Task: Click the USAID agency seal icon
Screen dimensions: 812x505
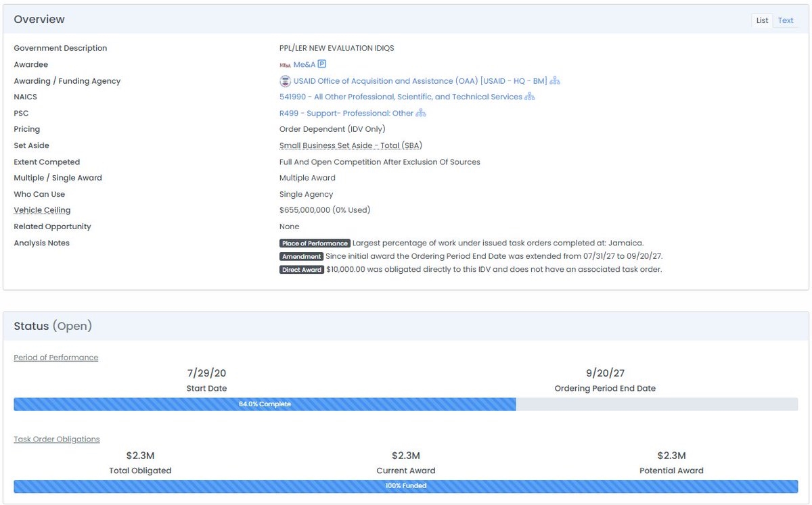Action: pos(285,81)
